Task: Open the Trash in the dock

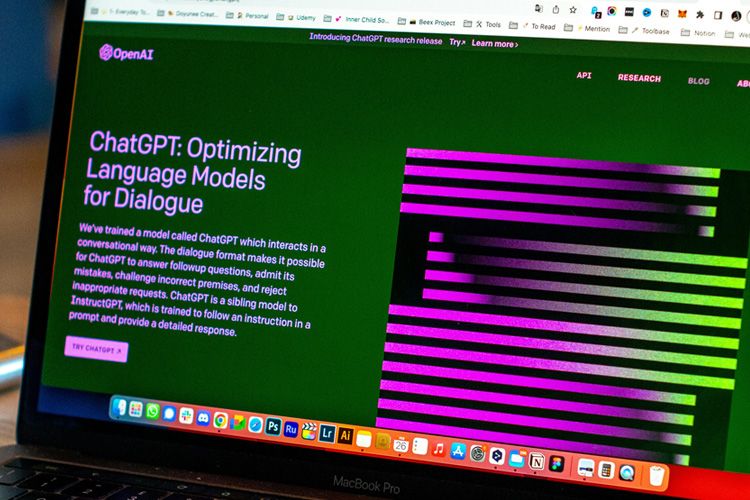Action: click(x=657, y=475)
